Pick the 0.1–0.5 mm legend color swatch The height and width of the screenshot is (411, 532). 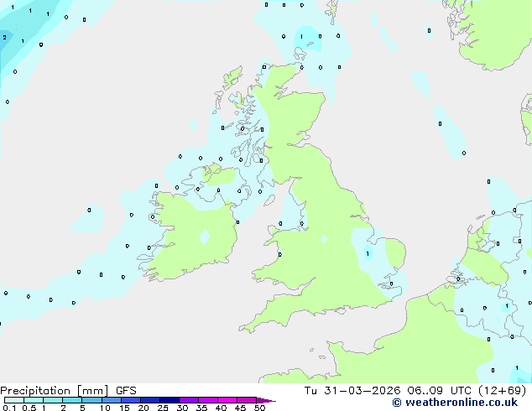click(14, 400)
